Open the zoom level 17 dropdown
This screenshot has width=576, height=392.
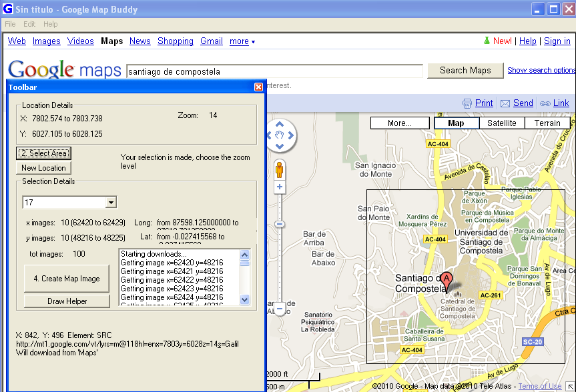tap(111, 202)
